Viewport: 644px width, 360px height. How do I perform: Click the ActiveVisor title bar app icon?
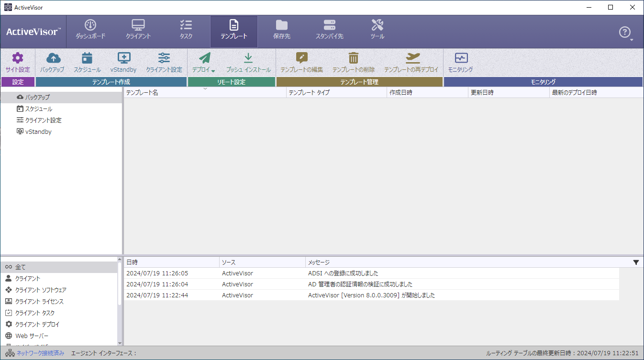(8, 7)
